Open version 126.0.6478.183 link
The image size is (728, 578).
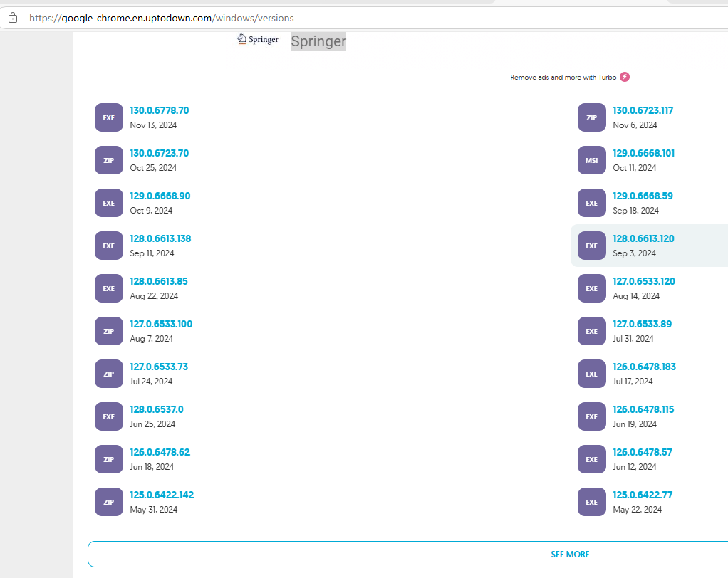[645, 367]
